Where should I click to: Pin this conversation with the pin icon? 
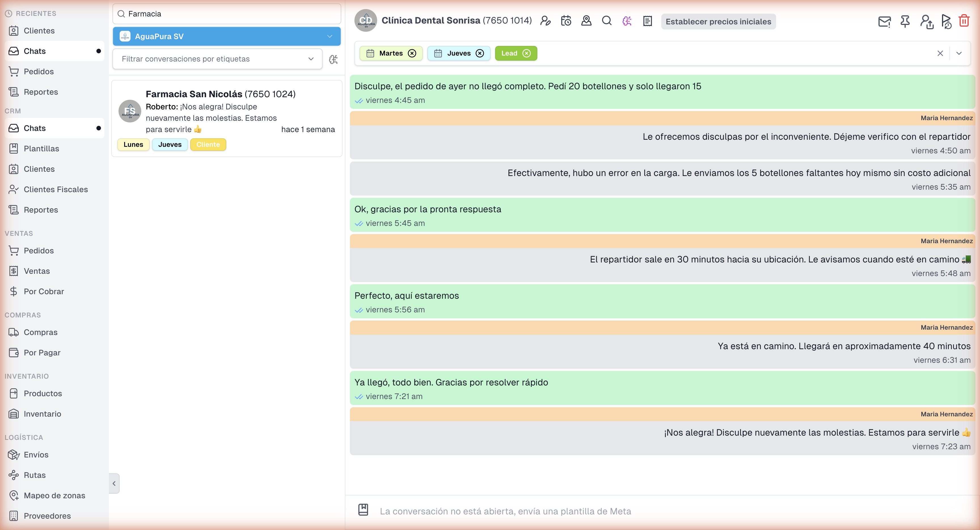point(905,21)
